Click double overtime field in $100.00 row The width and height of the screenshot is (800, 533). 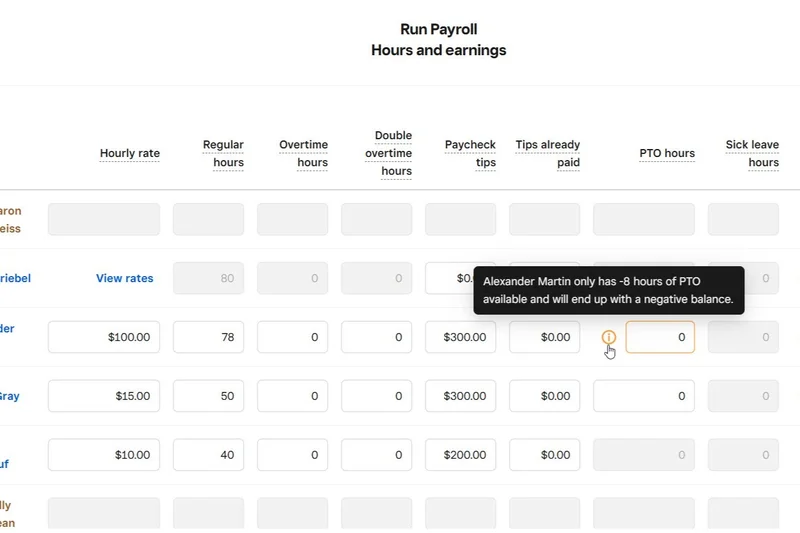tap(377, 337)
